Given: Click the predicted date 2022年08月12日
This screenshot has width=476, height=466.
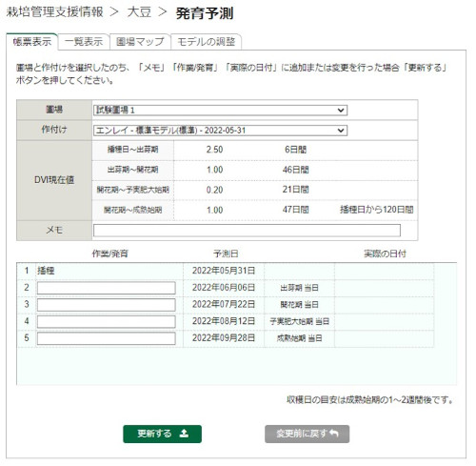Looking at the screenshot, I should 224,321.
